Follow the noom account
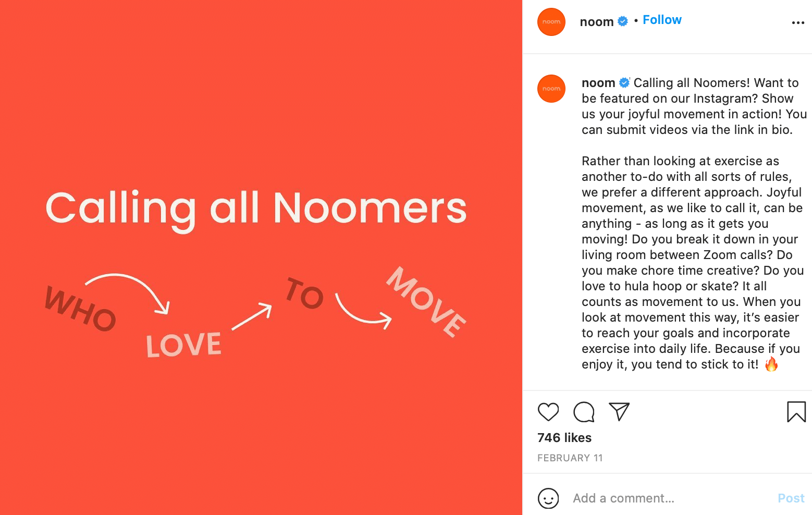 662,20
